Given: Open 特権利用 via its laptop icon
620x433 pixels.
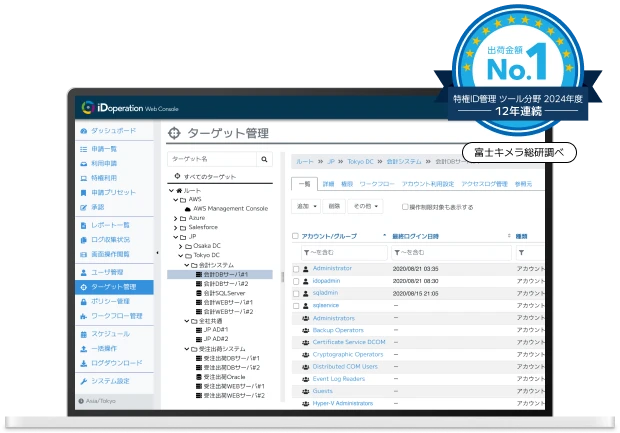Looking at the screenshot, I should pyautogui.click(x=83, y=178).
